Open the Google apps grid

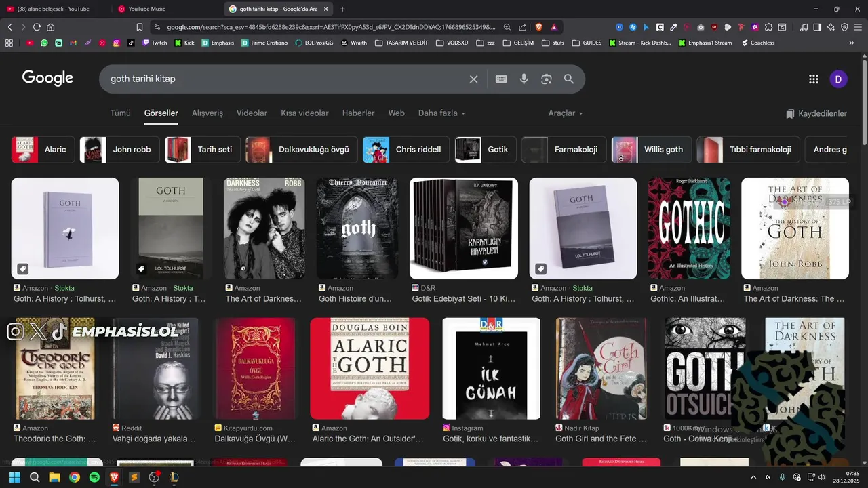tap(814, 79)
